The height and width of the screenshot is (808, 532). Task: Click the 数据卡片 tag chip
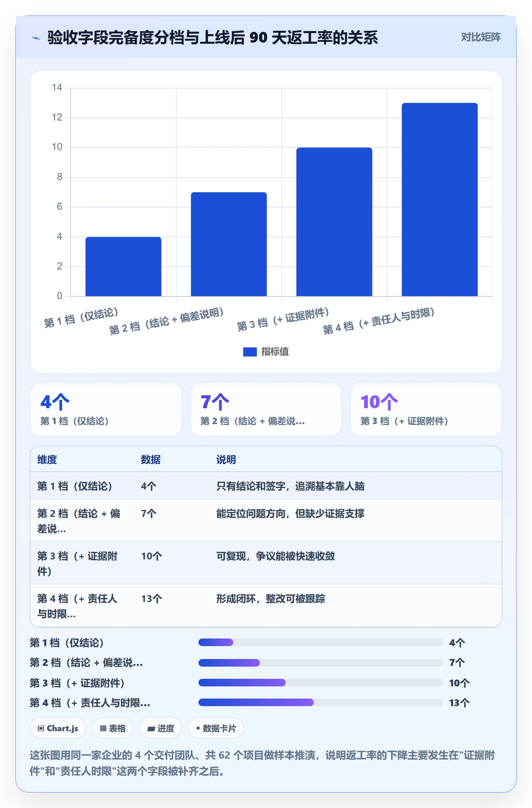click(216, 728)
